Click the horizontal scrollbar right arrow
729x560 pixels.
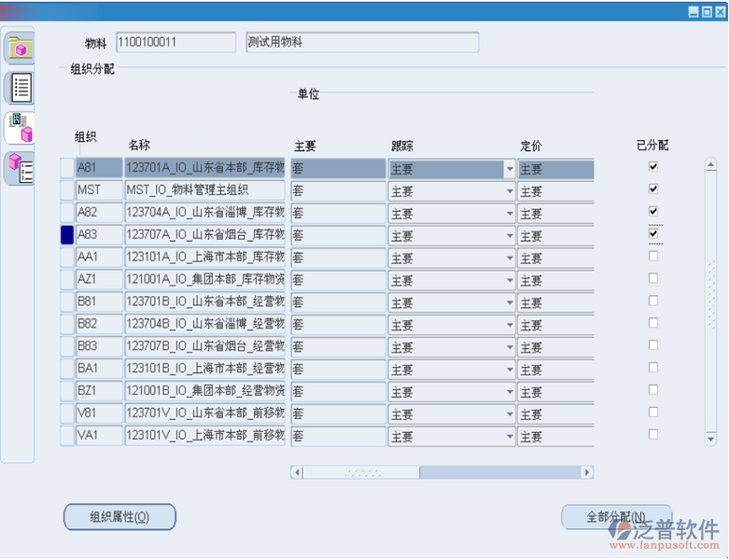(x=587, y=473)
